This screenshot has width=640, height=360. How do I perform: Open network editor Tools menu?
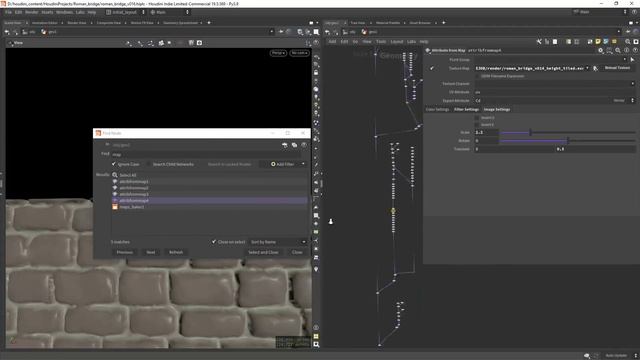click(x=381, y=42)
